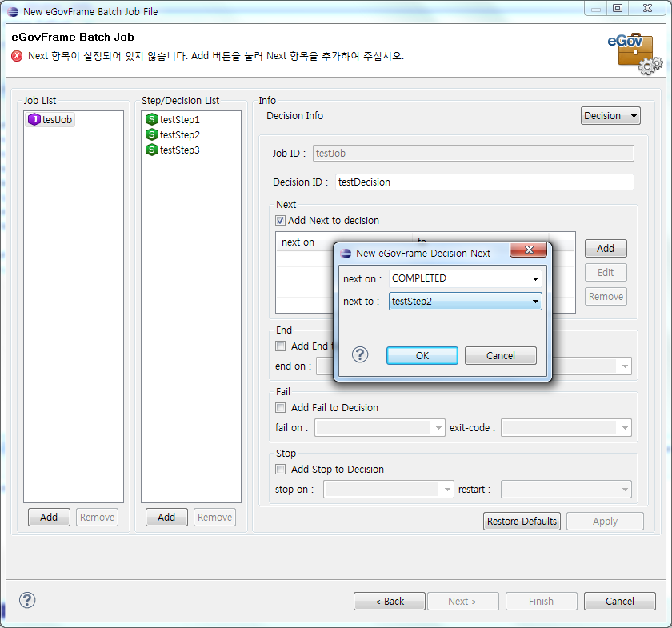The width and height of the screenshot is (672, 628).
Task: Click the green S icon of testStep3
Action: (x=152, y=150)
